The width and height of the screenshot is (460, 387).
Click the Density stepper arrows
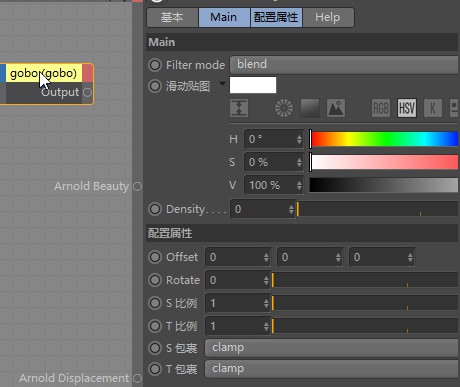tap(291, 209)
